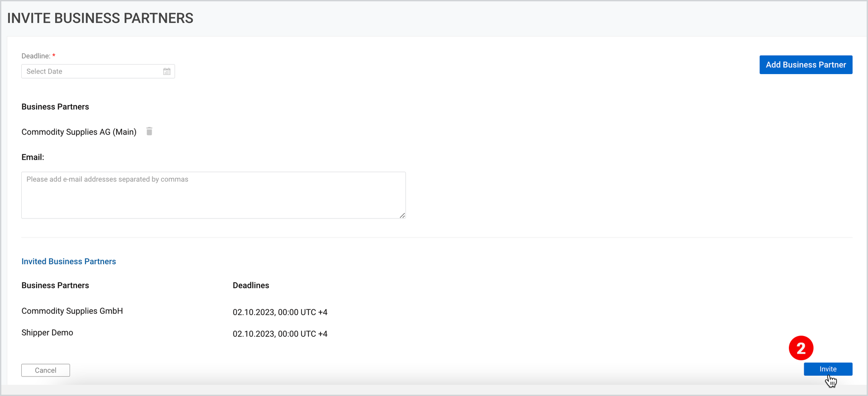This screenshot has width=868, height=396.
Task: Select the Shipper Demo invited partner
Action: (47, 332)
